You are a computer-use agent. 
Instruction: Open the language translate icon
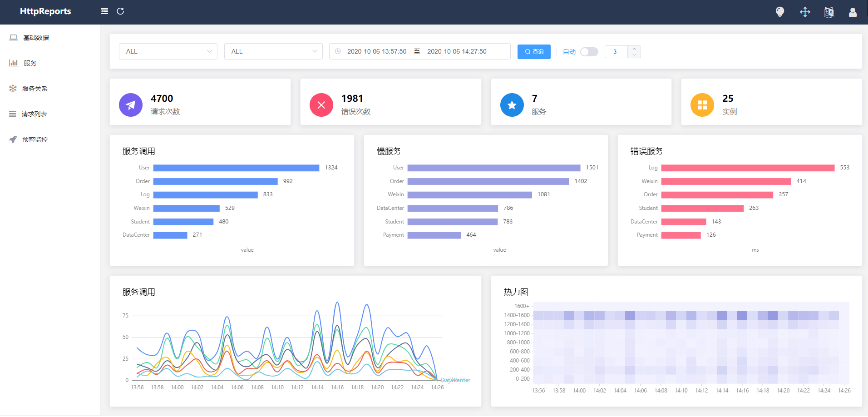coord(829,12)
